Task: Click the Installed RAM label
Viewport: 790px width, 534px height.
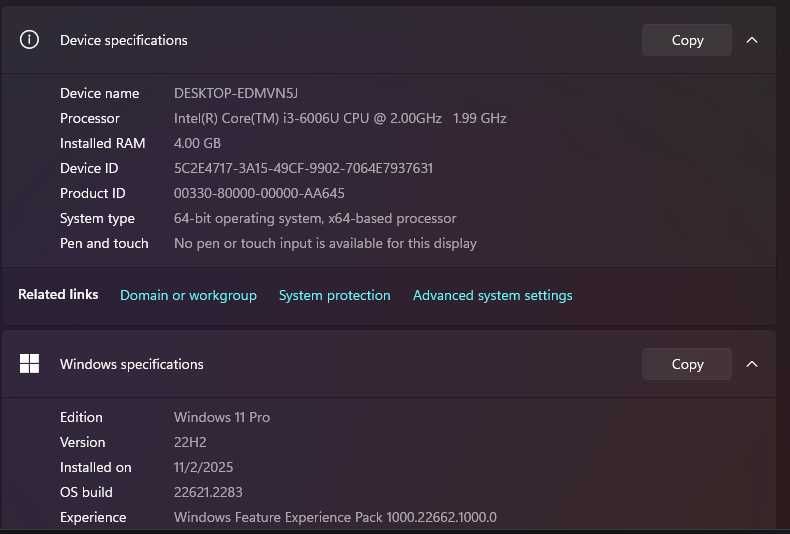Action: tap(102, 143)
